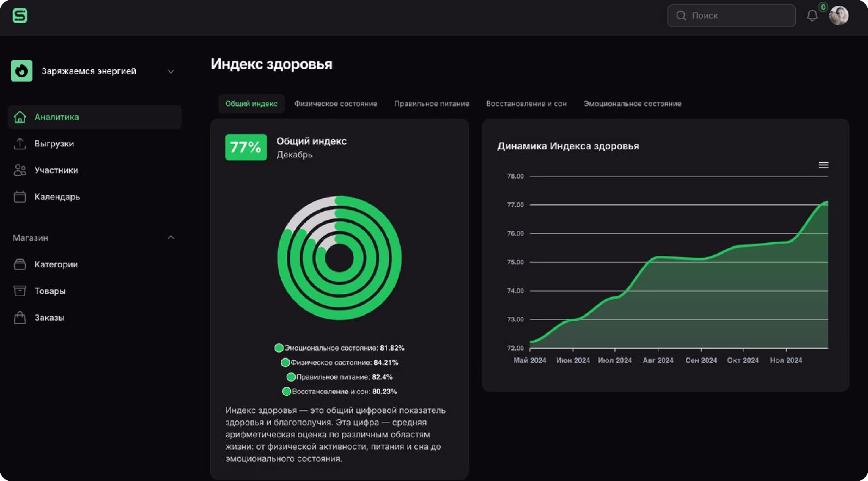Toggle Восстановление и сон legend marker

(x=286, y=391)
